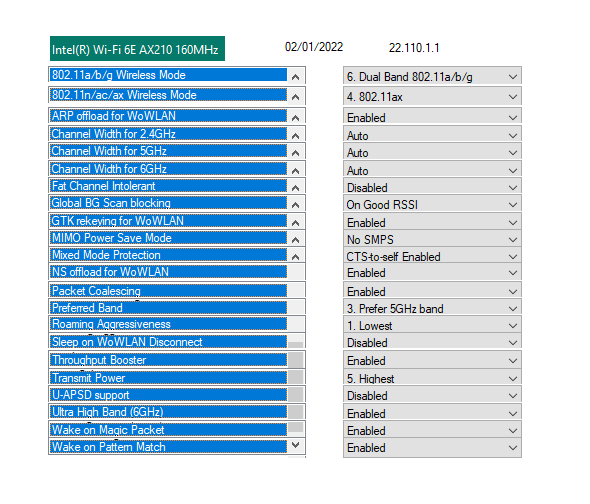Image resolution: width=590 pixels, height=504 pixels.
Task: Click up arrow beside Fat Channel Intolerant
Action: click(296, 187)
